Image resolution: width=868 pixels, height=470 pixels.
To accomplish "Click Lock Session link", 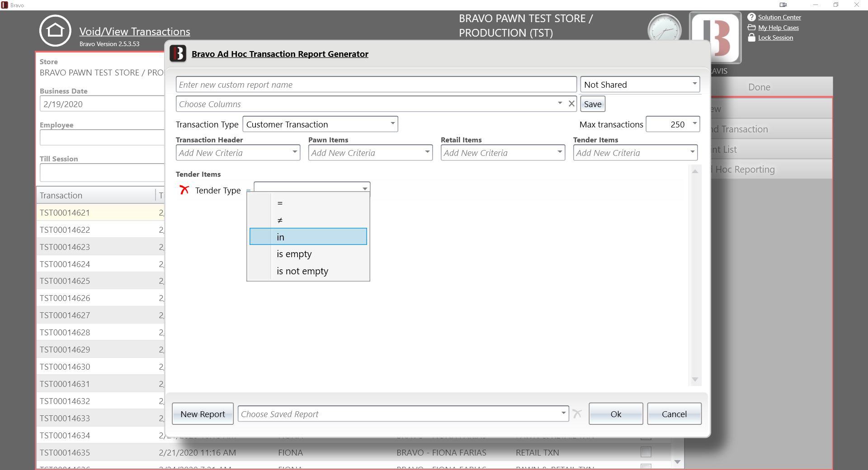I will pyautogui.click(x=775, y=38).
